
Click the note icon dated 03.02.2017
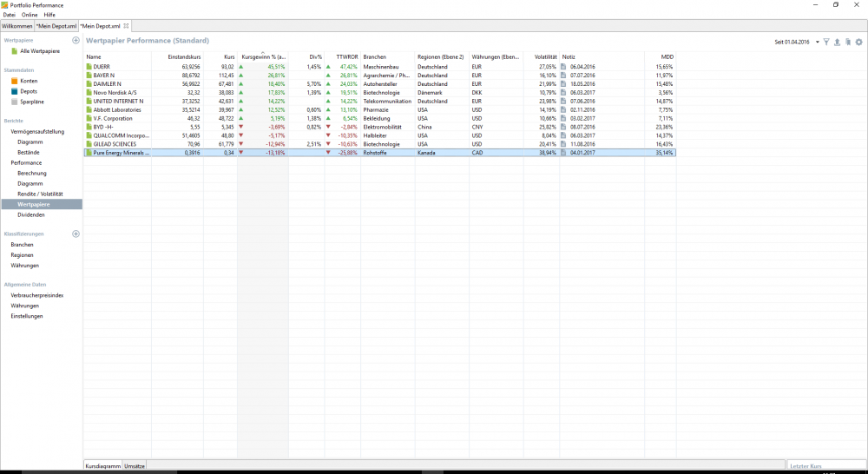pyautogui.click(x=563, y=118)
